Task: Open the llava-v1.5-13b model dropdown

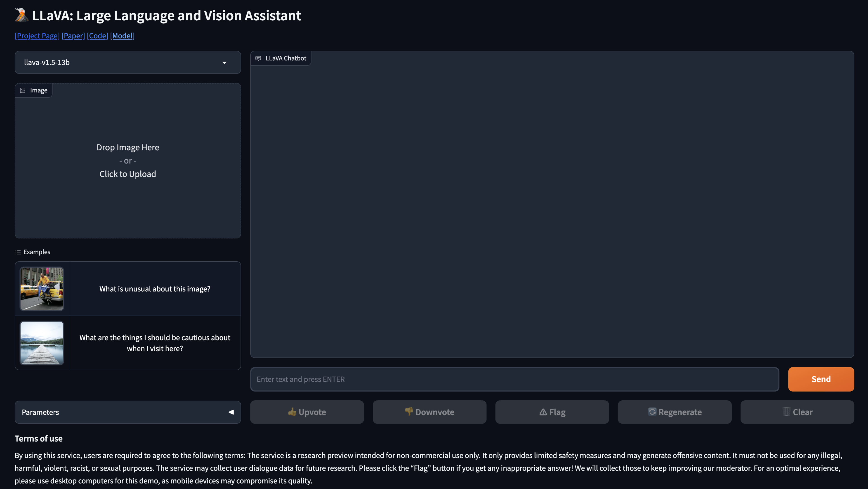Action: [128, 62]
